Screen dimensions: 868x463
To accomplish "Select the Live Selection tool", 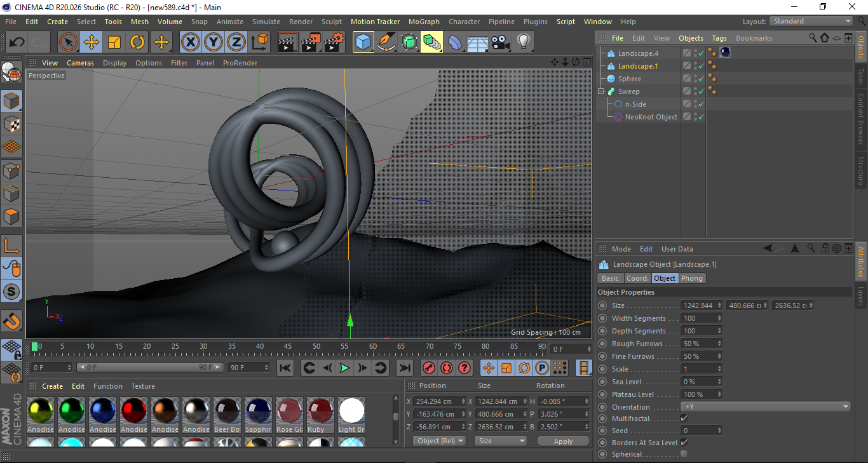I will (69, 43).
